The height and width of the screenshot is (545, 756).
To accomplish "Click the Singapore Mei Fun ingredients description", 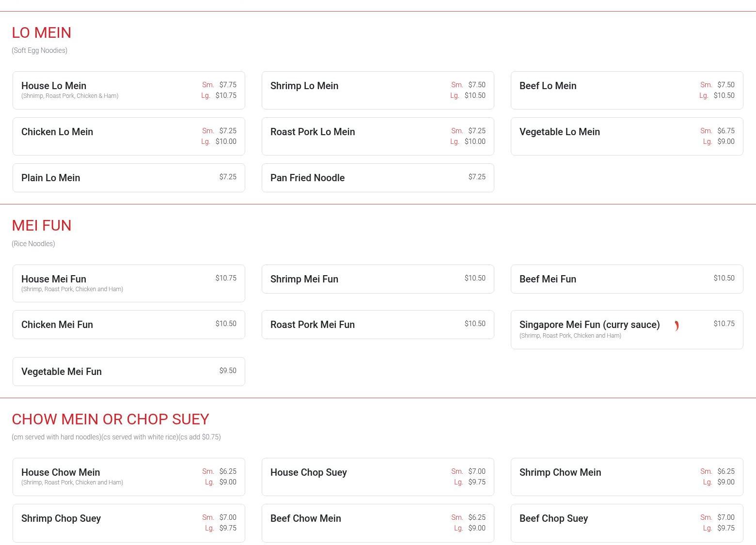I will (x=570, y=336).
